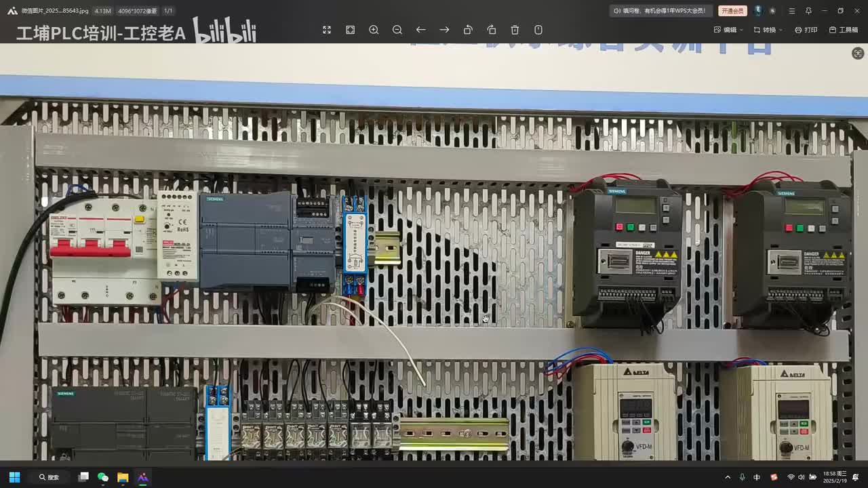
Task: Pin the viewer window on top
Action: pos(808,11)
